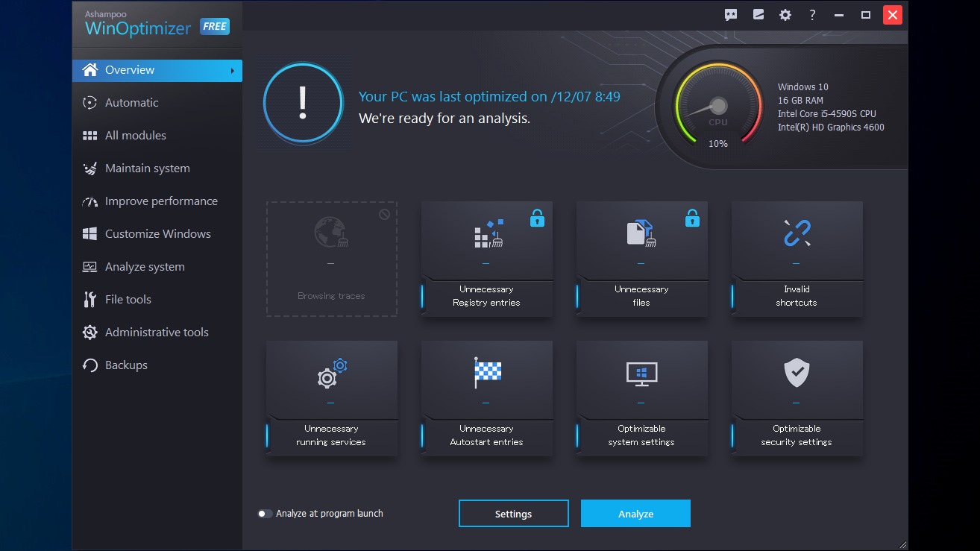The width and height of the screenshot is (980, 551).
Task: Click the Customize Windows logo icon
Action: click(x=90, y=234)
